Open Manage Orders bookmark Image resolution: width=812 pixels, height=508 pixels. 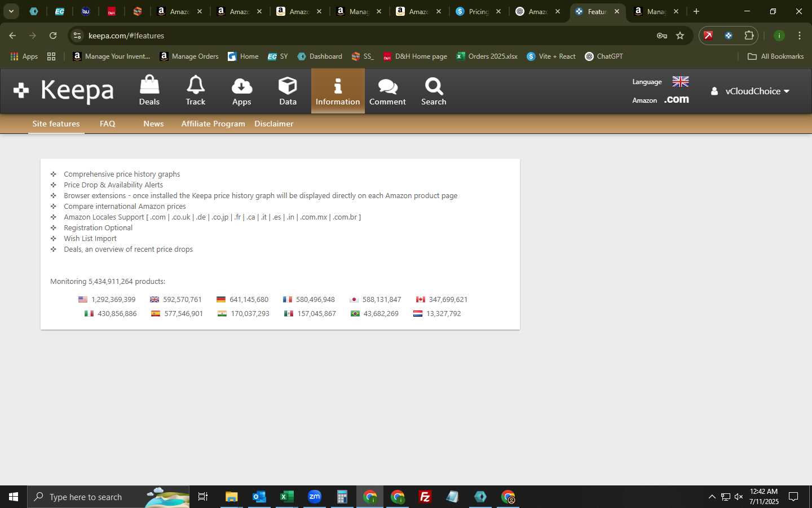coord(189,56)
